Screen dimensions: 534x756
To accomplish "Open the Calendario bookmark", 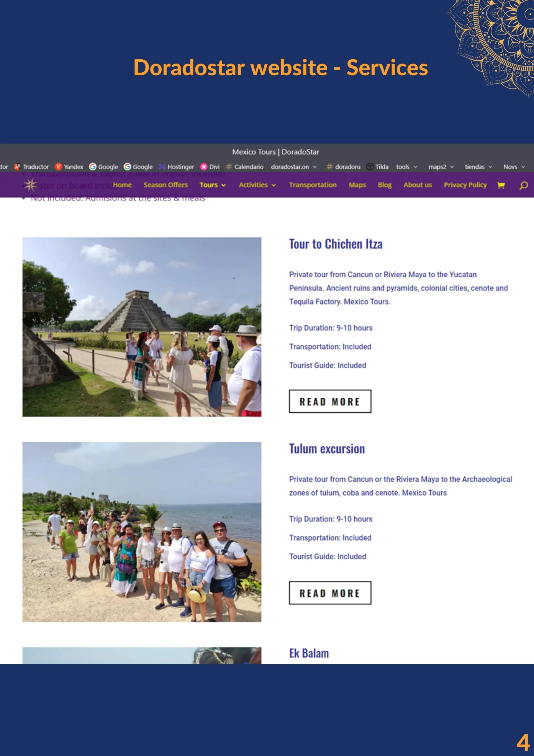I will click(245, 167).
